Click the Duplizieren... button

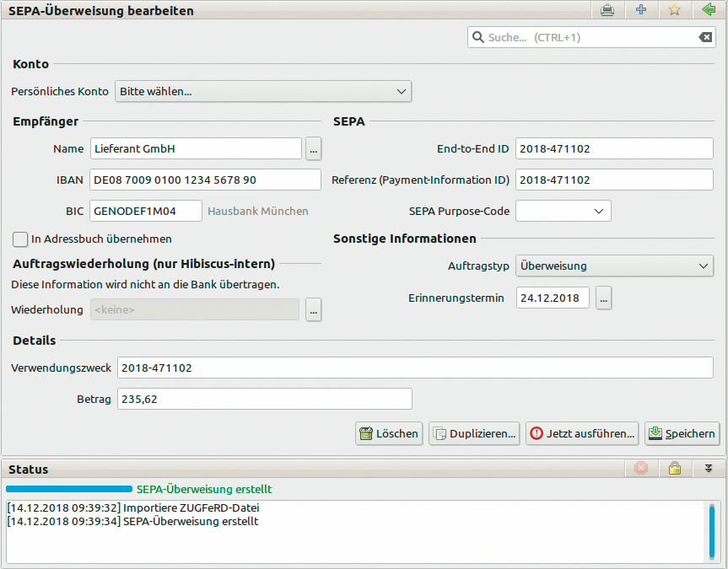[x=474, y=434]
